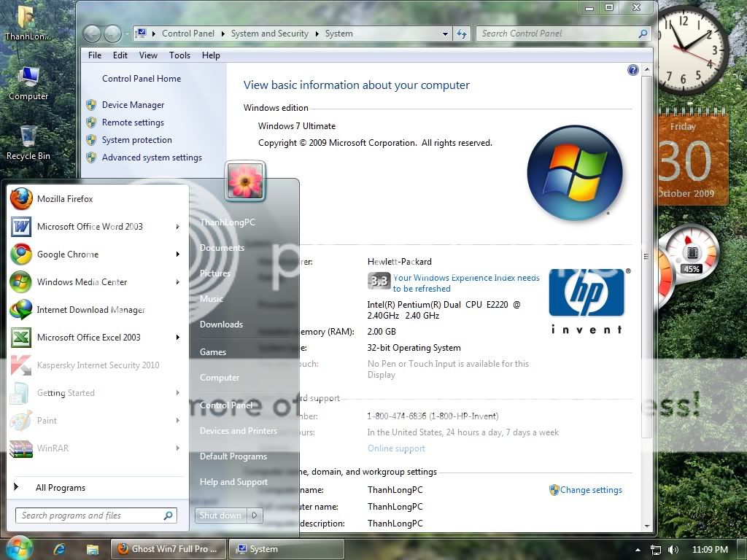Open Internet Explorer on the taskbar
This screenshot has width=747, height=560.
(60, 548)
